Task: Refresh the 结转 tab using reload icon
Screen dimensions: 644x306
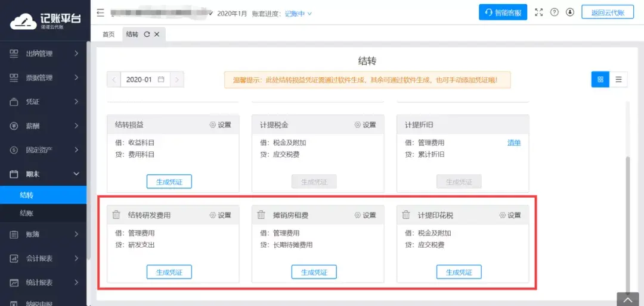Action: (147, 35)
